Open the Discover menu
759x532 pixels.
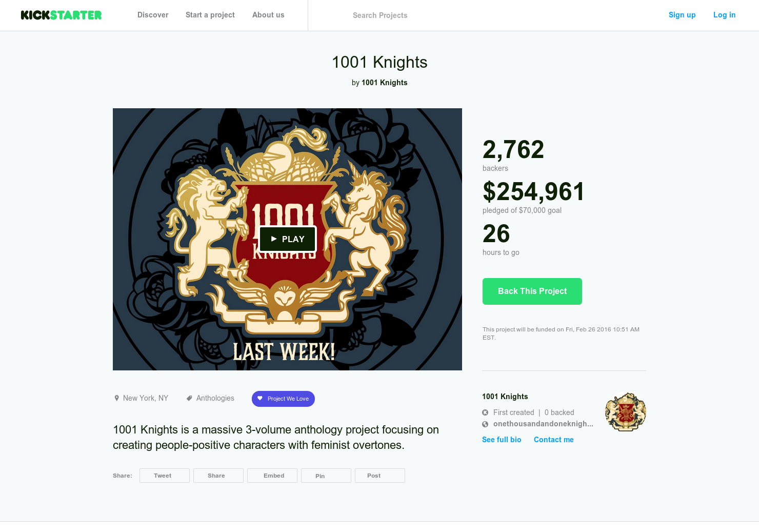(153, 15)
